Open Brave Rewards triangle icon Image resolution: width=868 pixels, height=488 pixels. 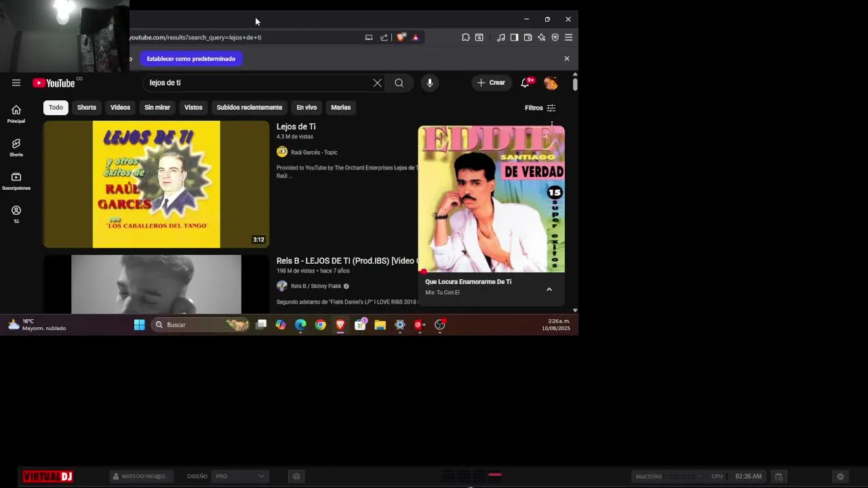pyautogui.click(x=416, y=37)
